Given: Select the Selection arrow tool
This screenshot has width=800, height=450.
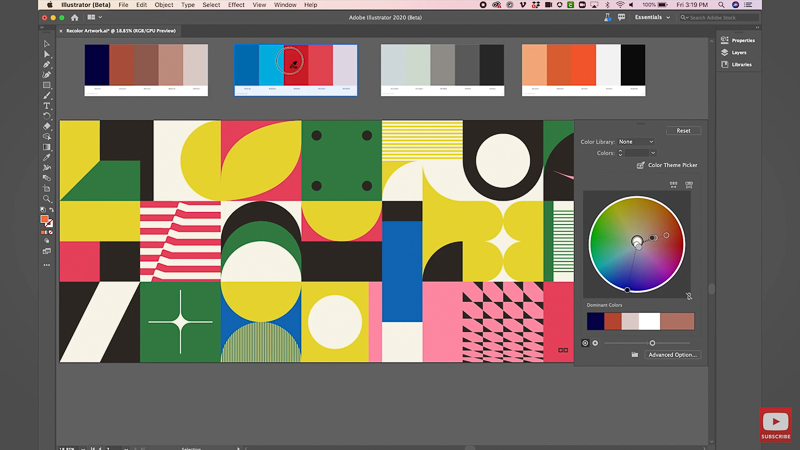Looking at the screenshot, I should (47, 44).
